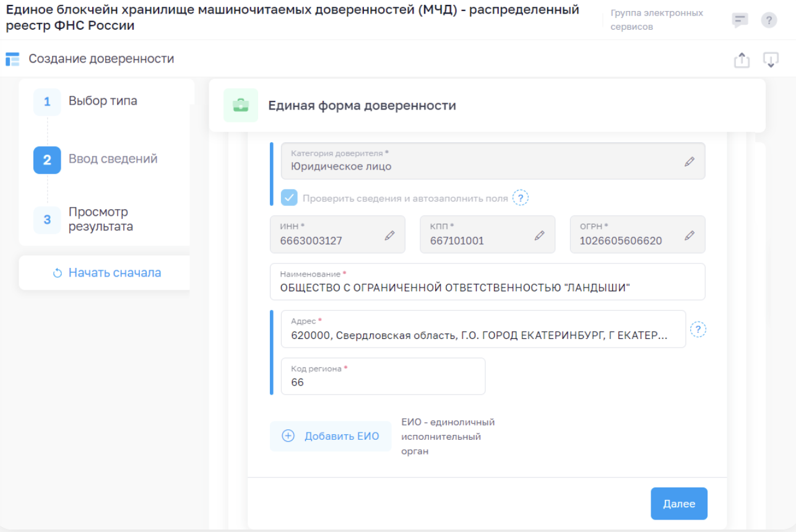Toggle 'Проверить сведения и автозаполнить поля' checkbox

coord(289,198)
